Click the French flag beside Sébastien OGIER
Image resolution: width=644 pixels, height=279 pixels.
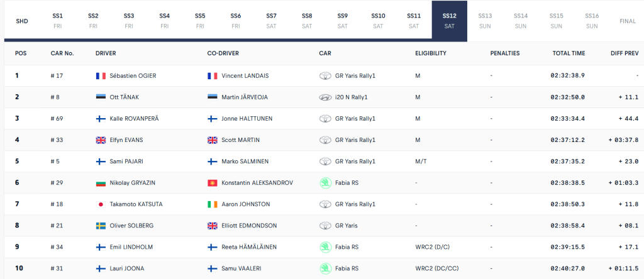(100, 75)
